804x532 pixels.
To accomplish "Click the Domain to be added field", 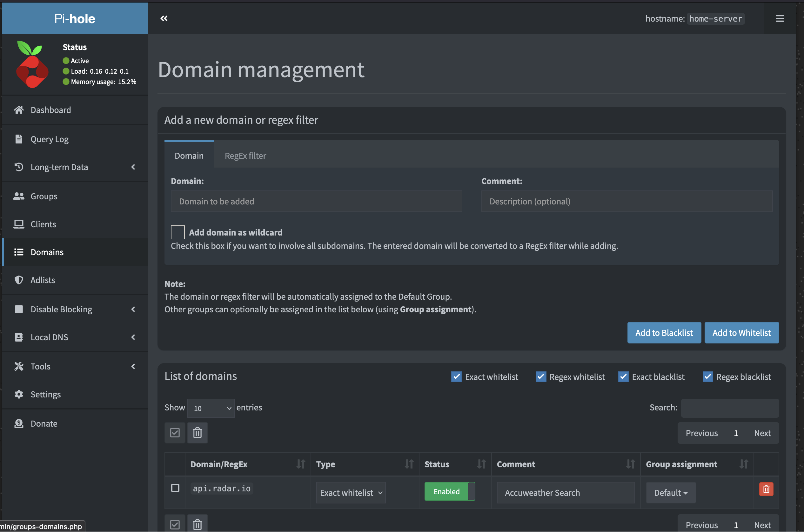I will coord(316,201).
